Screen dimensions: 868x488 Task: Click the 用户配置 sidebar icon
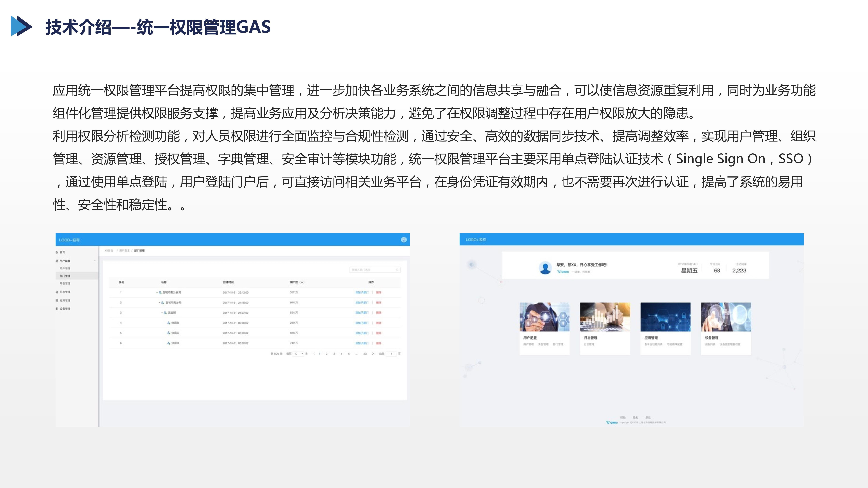point(57,261)
